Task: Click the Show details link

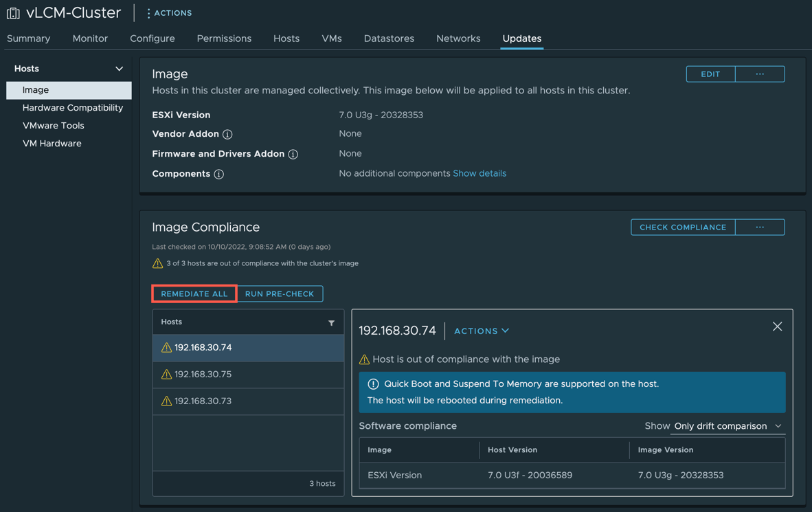Action: [x=480, y=174]
